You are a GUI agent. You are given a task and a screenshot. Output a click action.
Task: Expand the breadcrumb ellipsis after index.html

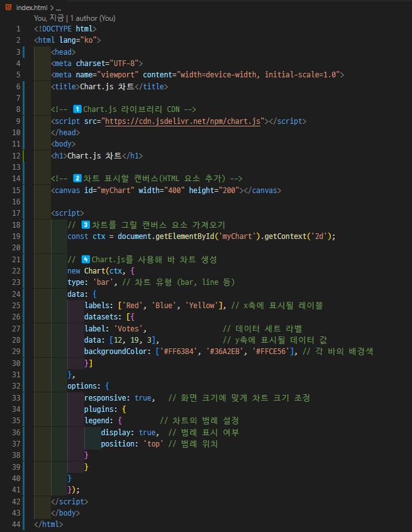(58, 8)
